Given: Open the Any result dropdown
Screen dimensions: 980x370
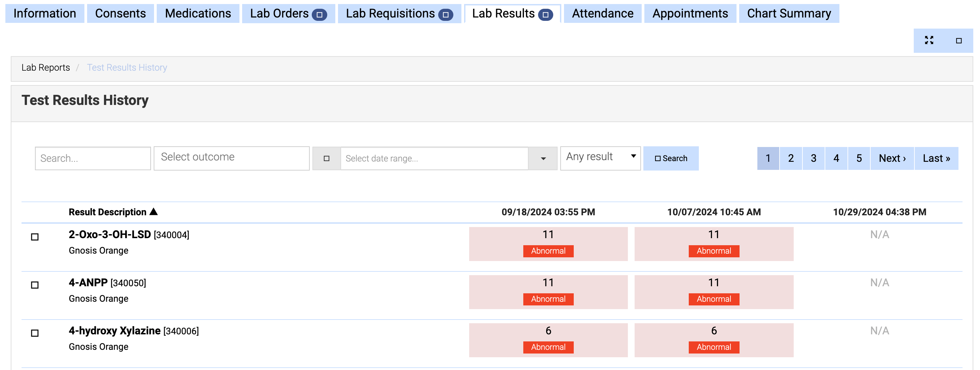Looking at the screenshot, I should click(600, 157).
